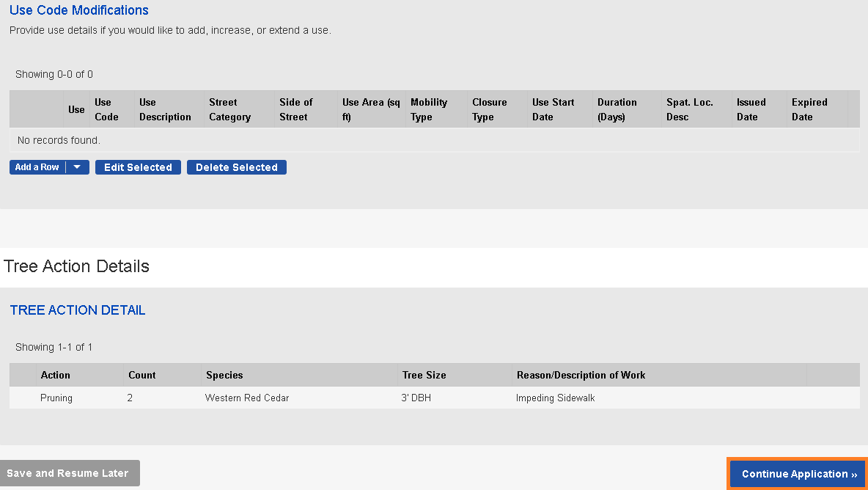Sort by Duration (Days) column header
868x490 pixels.
coord(617,109)
